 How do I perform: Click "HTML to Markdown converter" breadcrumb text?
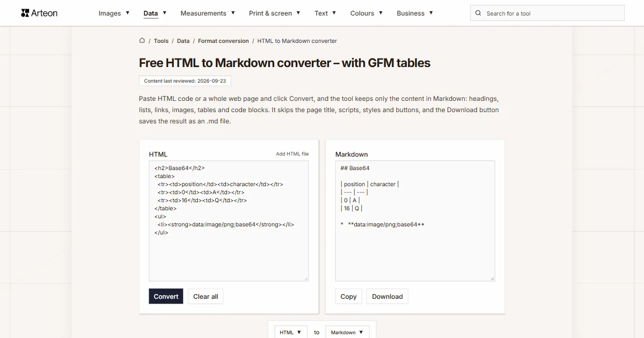coord(297,41)
